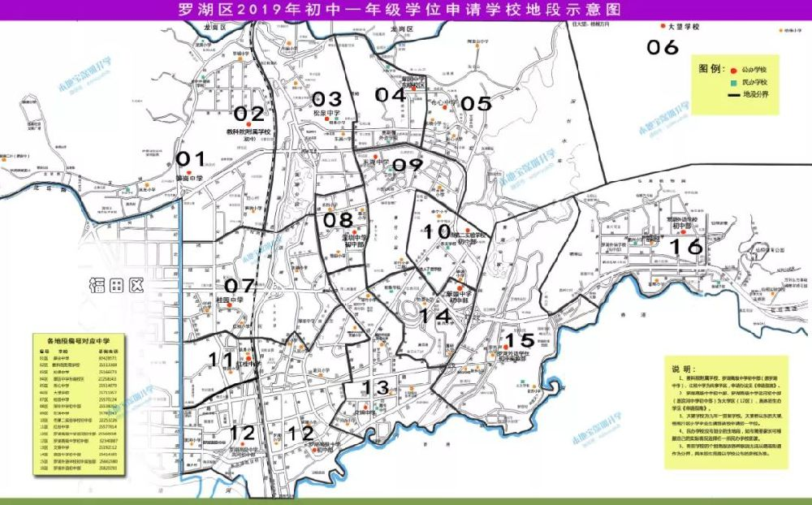Click the black boundary line sample in the legend

tap(733, 96)
